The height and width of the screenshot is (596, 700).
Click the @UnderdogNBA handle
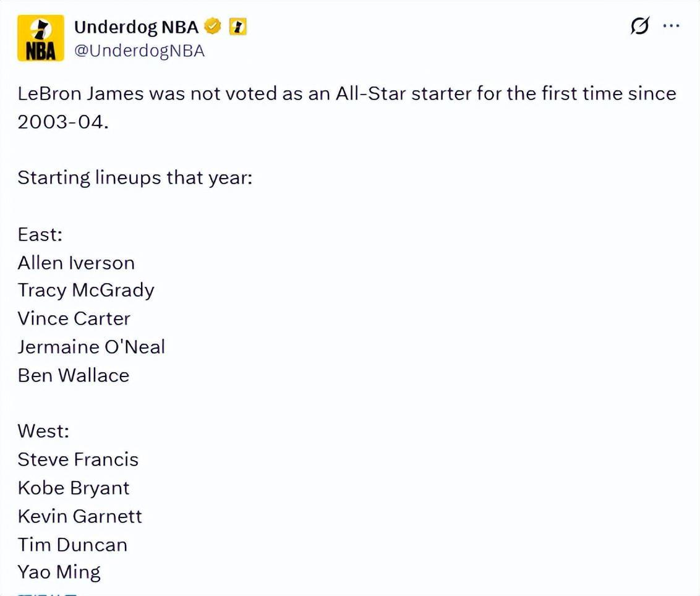pyautogui.click(x=139, y=51)
